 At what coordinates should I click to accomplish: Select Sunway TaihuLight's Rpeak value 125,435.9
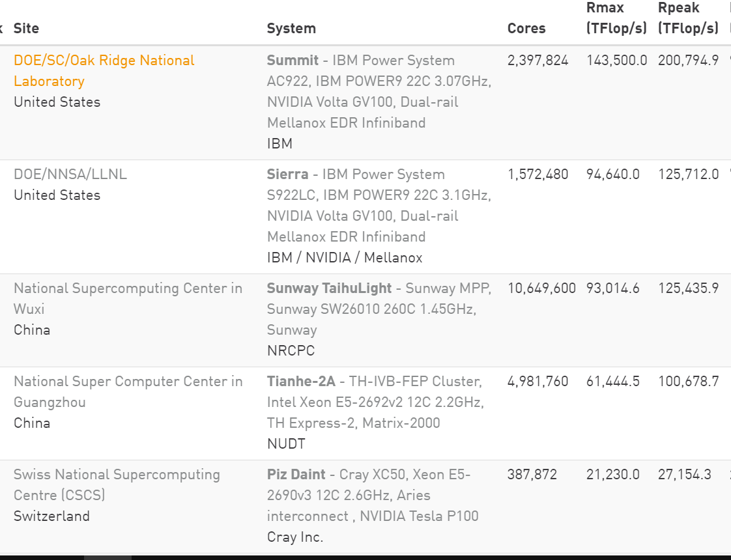coord(688,288)
